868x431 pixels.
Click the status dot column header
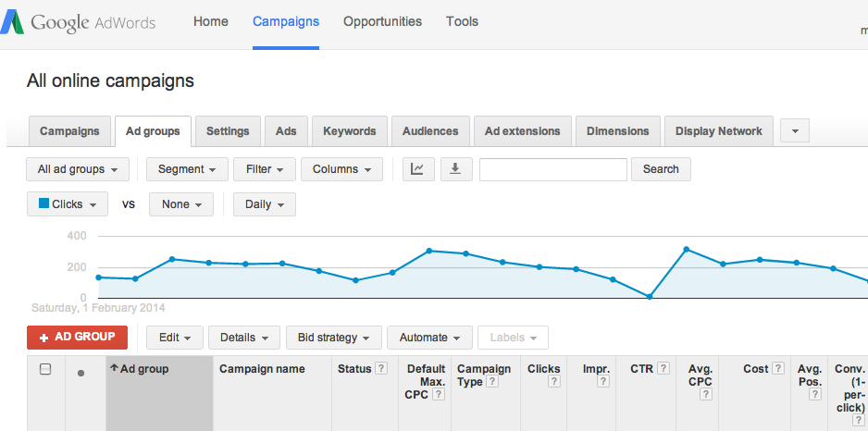(81, 374)
